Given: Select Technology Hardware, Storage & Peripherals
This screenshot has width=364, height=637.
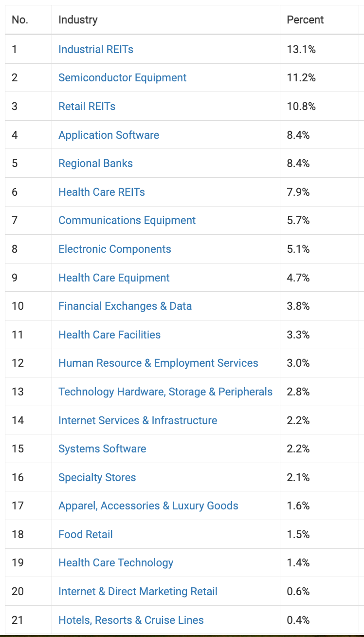Looking at the screenshot, I should coord(165,392).
